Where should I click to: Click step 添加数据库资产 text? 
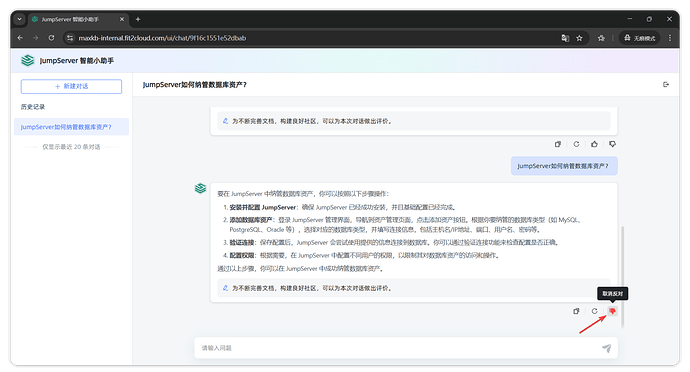[250, 220]
